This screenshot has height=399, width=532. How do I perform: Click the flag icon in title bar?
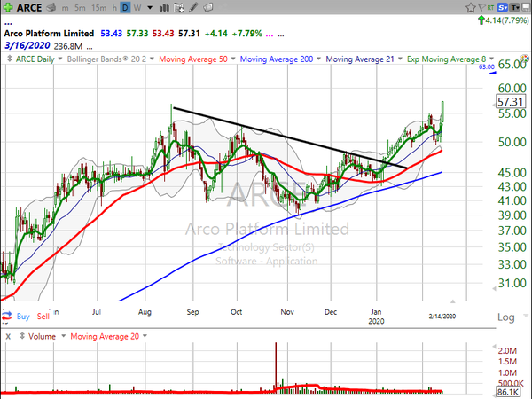click(481, 7)
